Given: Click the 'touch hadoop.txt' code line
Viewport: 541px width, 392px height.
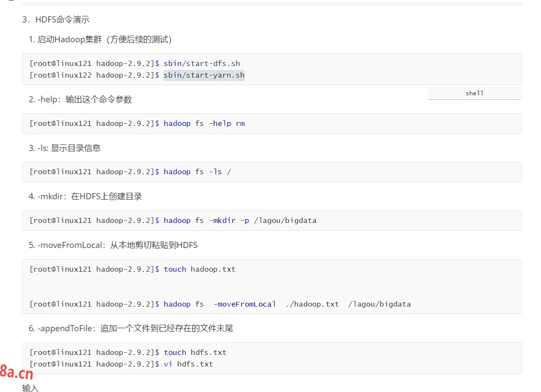Looking at the screenshot, I should [x=199, y=269].
